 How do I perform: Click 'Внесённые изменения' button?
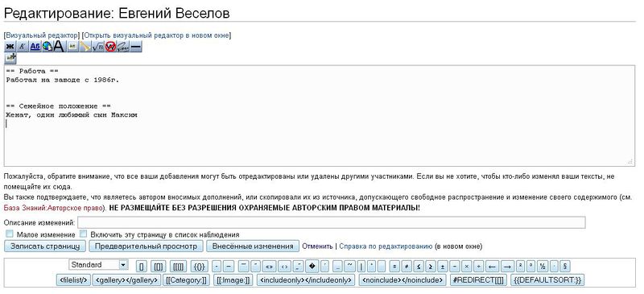[x=253, y=246]
